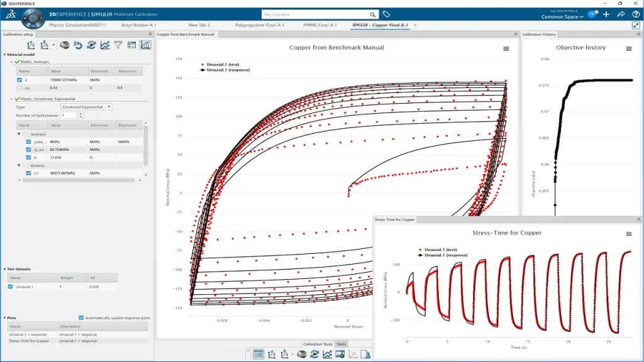The image size is (644, 362).
Task: Click the filter funnel icon in Calibration setup
Action: [x=118, y=45]
